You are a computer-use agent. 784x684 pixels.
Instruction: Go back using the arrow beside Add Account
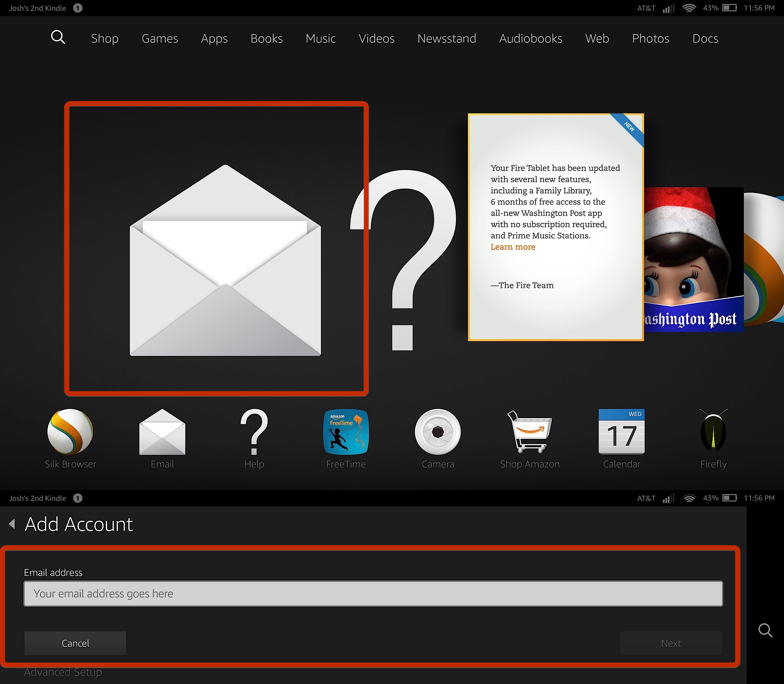(x=12, y=524)
